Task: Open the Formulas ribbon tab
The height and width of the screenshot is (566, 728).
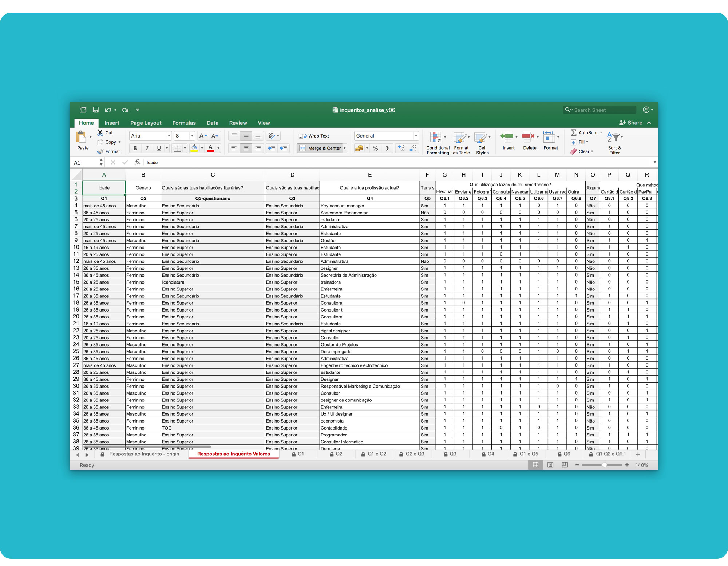Action: (x=184, y=123)
